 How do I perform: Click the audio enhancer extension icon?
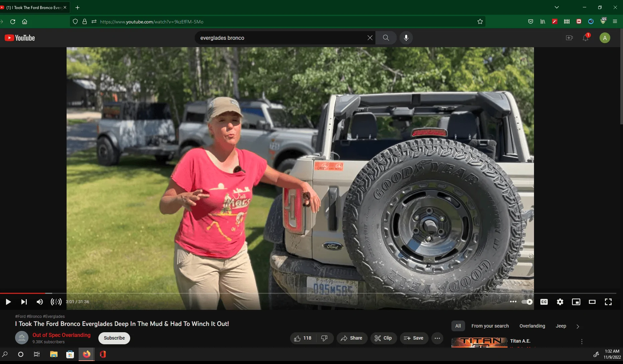pos(56,302)
